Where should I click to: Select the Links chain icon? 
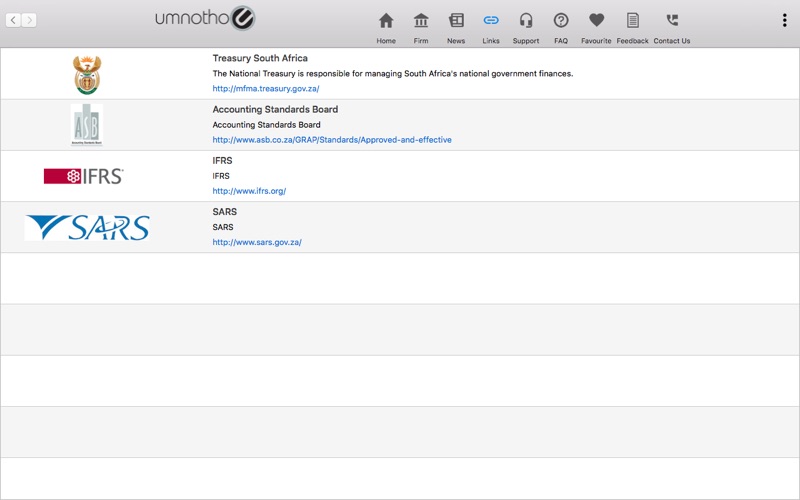point(491,20)
